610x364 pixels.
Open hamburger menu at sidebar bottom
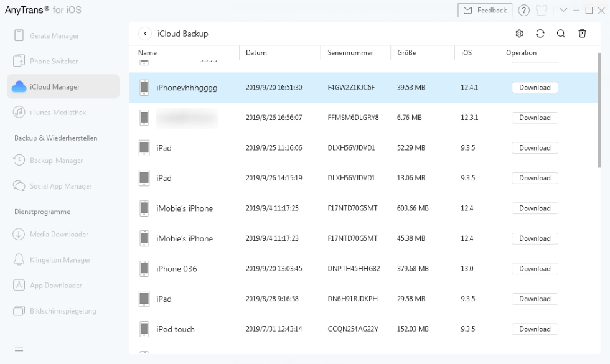click(19, 348)
